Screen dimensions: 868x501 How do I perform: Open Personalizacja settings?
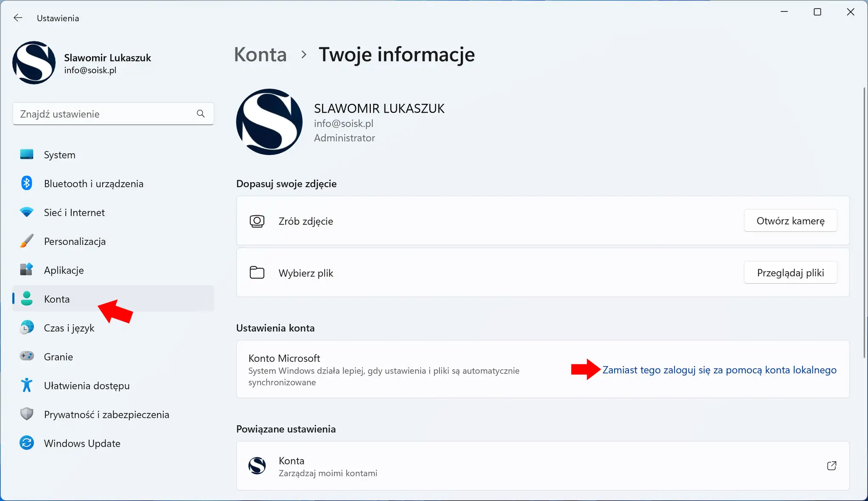click(75, 241)
